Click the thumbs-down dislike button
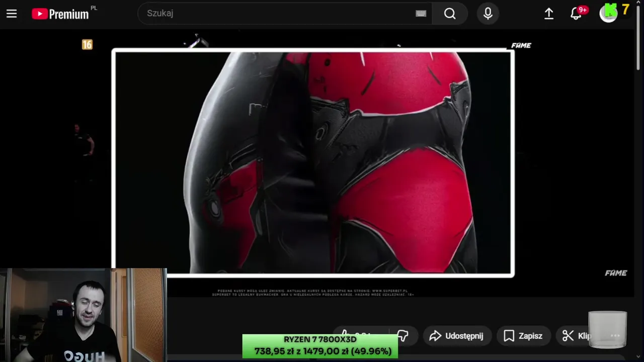 pos(403,336)
